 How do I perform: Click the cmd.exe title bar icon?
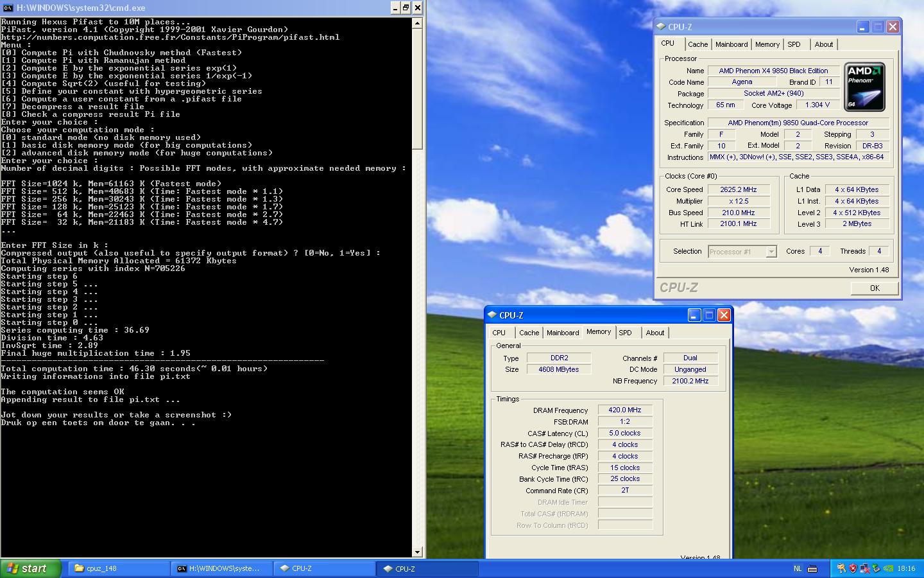coord(8,8)
